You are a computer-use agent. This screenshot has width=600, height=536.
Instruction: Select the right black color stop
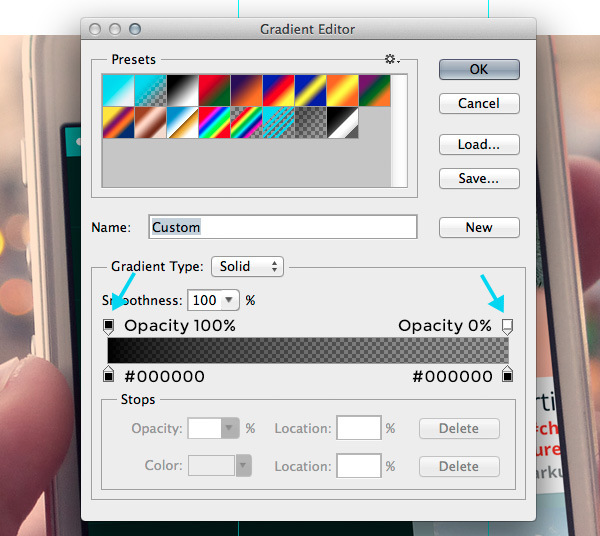click(507, 375)
